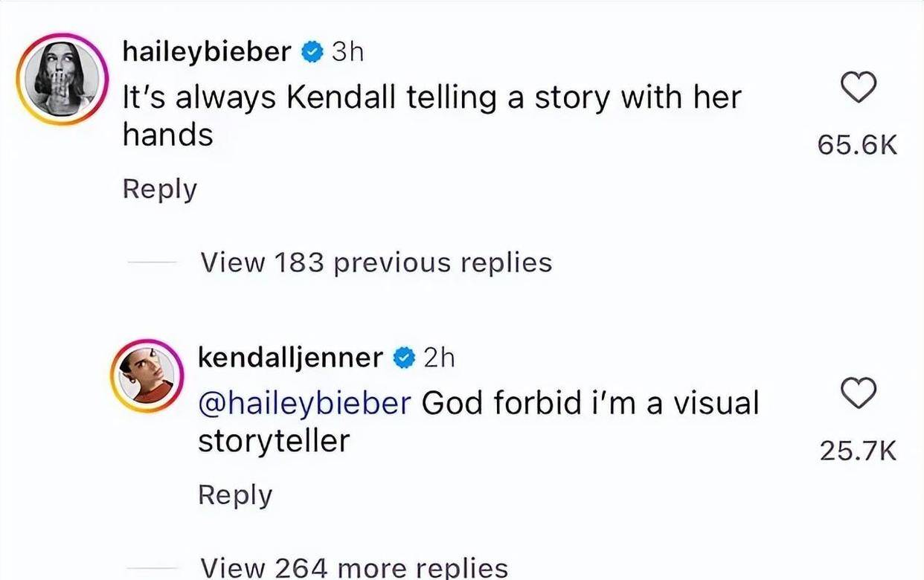View the 65.6K likes count
The image size is (924, 580).
pos(858,146)
